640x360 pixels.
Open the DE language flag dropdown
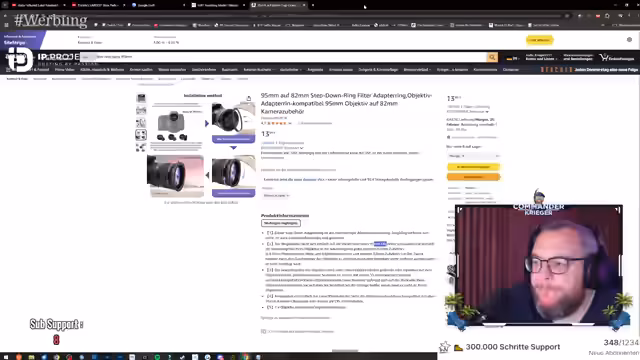point(512,58)
